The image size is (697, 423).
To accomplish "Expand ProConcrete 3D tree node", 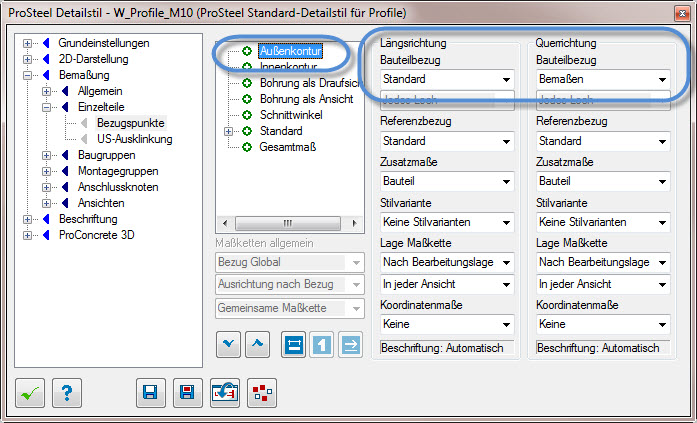I will click(28, 235).
